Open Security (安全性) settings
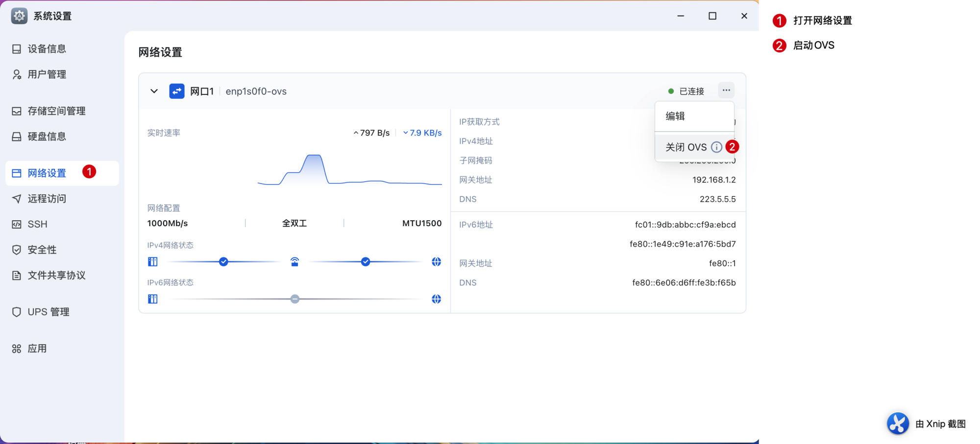This screenshot has height=444, width=980. pyautogui.click(x=42, y=250)
